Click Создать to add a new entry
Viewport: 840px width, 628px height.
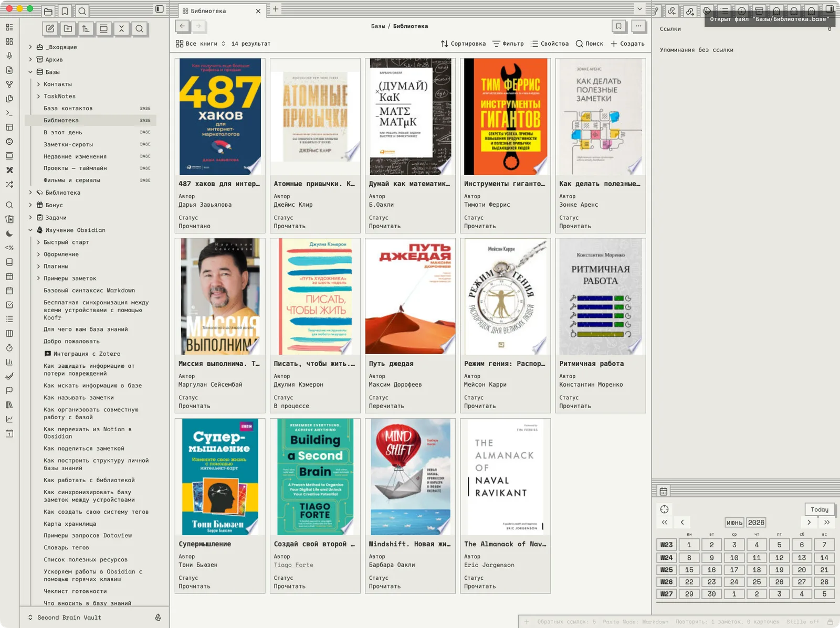click(x=627, y=44)
